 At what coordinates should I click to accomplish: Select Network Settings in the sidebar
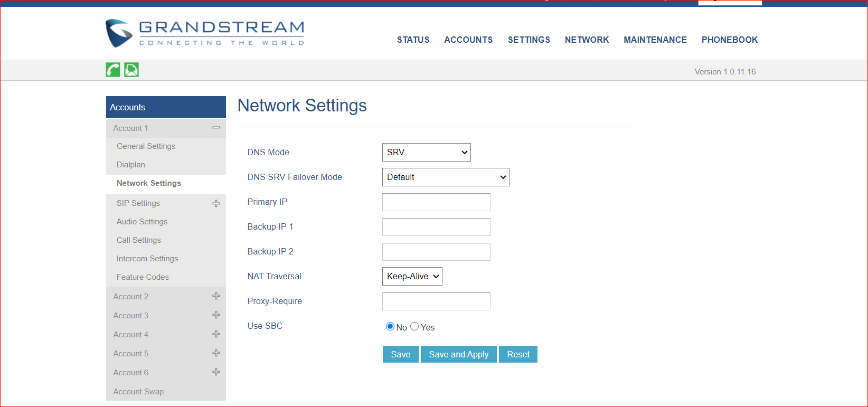pyautogui.click(x=149, y=183)
